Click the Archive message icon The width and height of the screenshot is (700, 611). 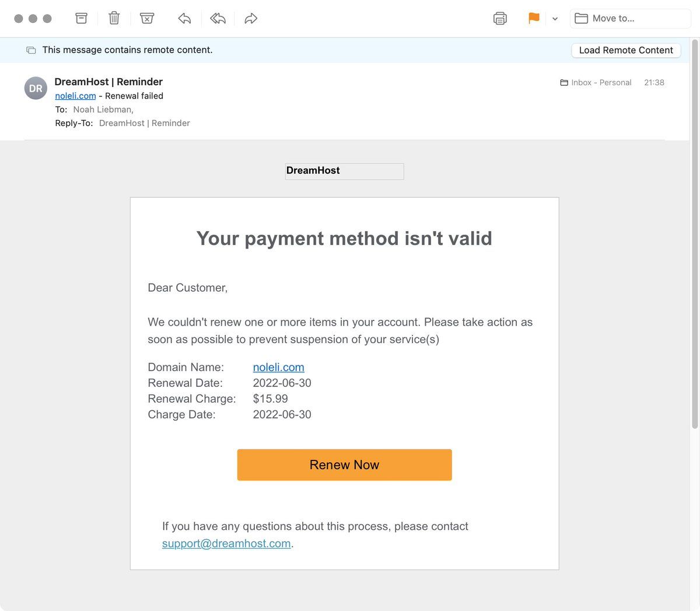point(81,19)
